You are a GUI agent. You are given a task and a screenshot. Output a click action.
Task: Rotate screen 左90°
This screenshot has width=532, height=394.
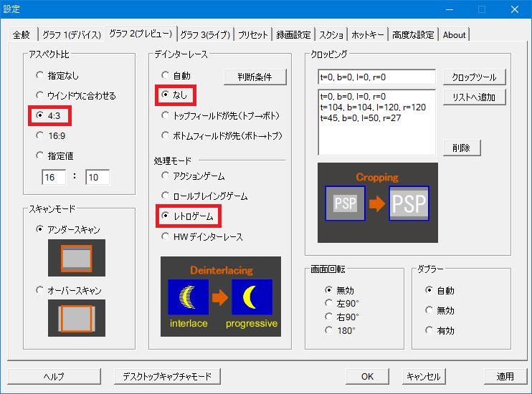point(342,304)
